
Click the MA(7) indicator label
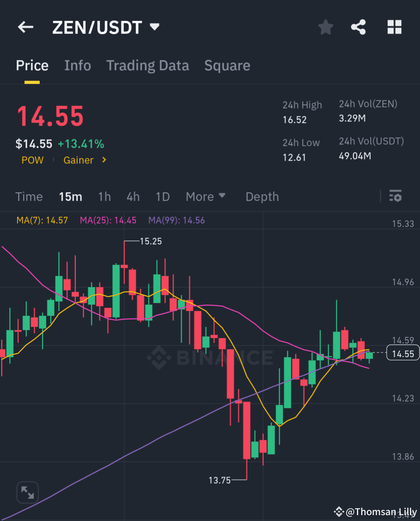(42, 220)
